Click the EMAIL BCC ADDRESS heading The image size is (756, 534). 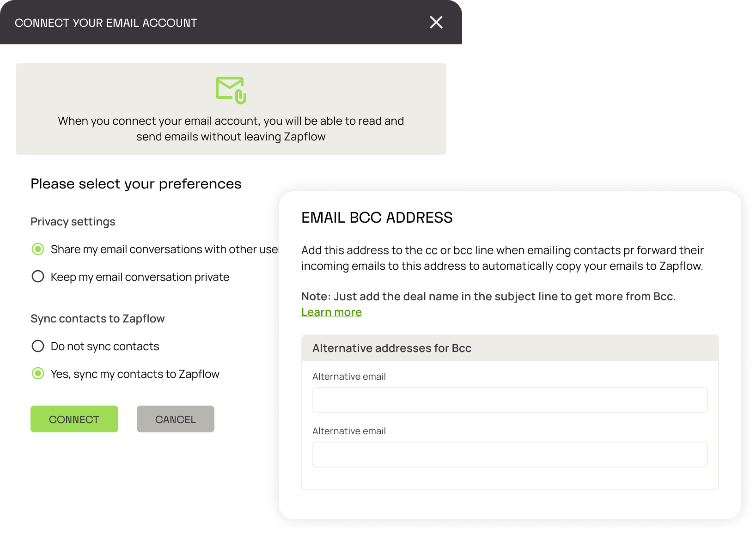pos(377,218)
